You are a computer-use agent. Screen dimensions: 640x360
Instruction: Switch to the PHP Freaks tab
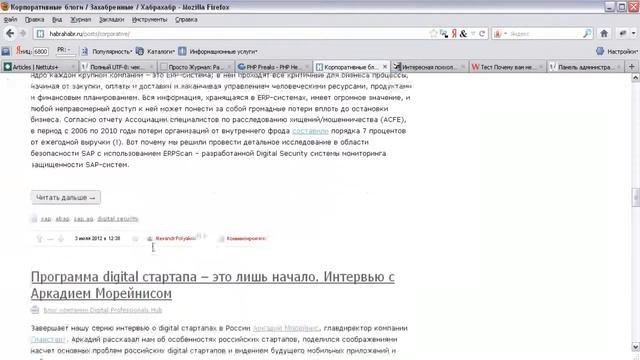(273, 67)
